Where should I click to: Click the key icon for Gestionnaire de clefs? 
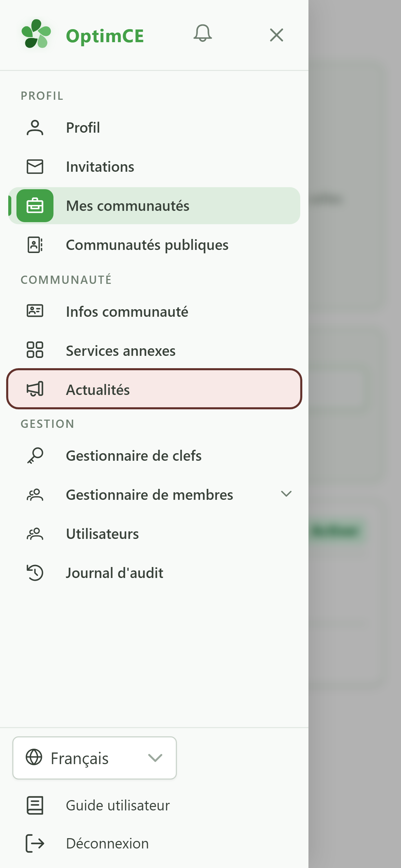(x=35, y=456)
